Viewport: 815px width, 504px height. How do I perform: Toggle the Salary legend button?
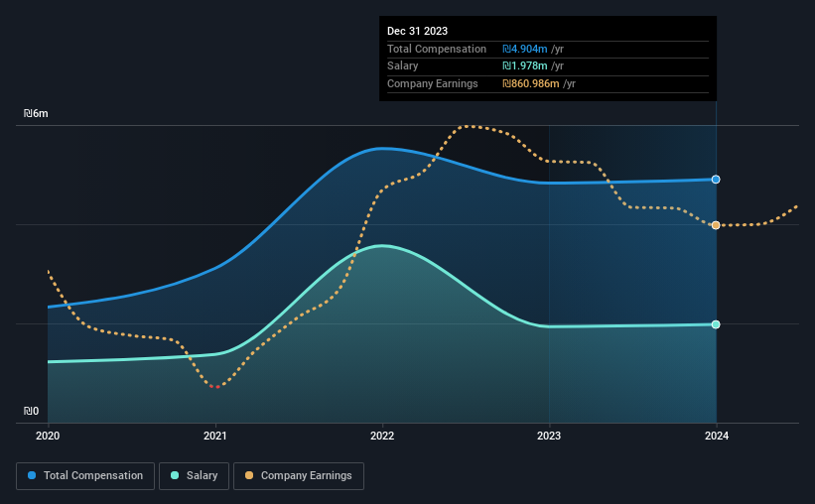194,476
